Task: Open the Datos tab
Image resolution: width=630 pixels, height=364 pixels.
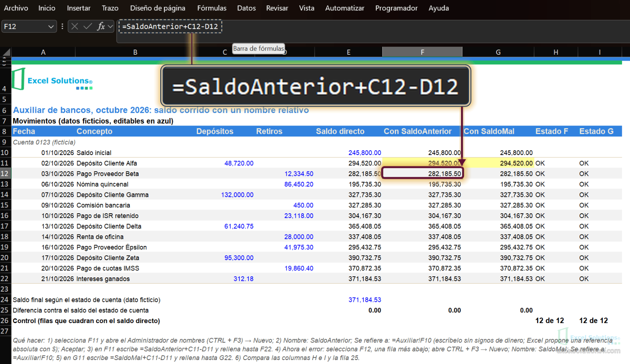Action: click(x=246, y=8)
